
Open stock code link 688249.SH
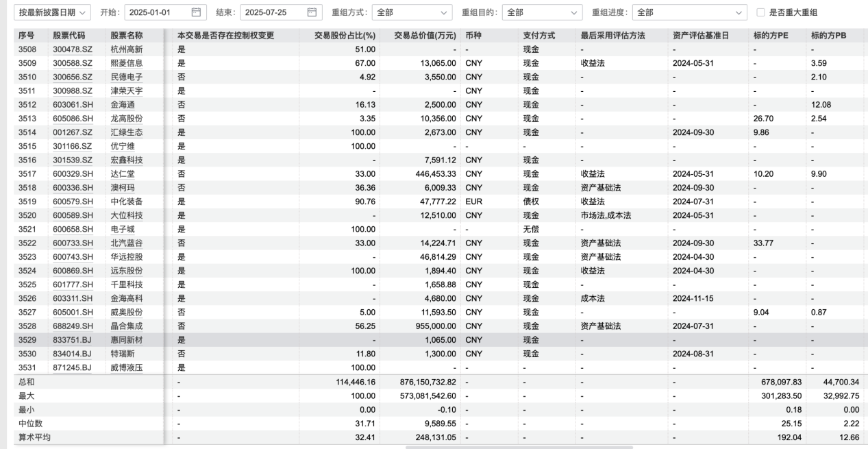pyautogui.click(x=72, y=326)
